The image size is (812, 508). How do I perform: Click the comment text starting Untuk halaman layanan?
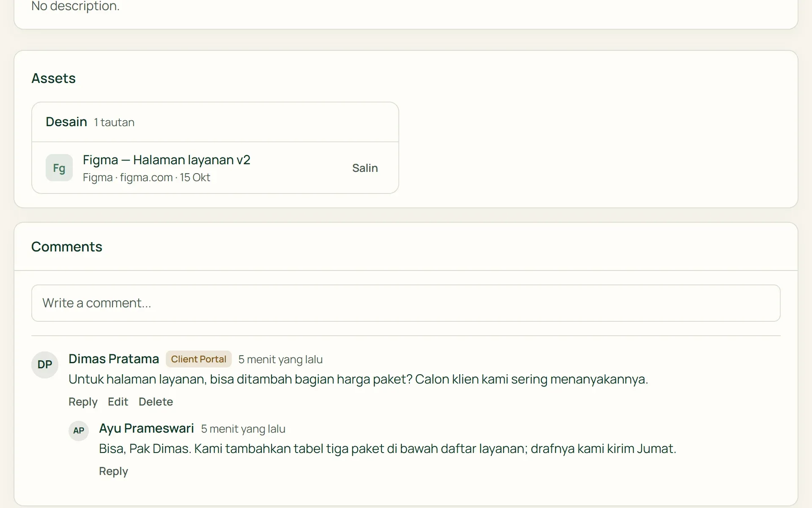(358, 379)
